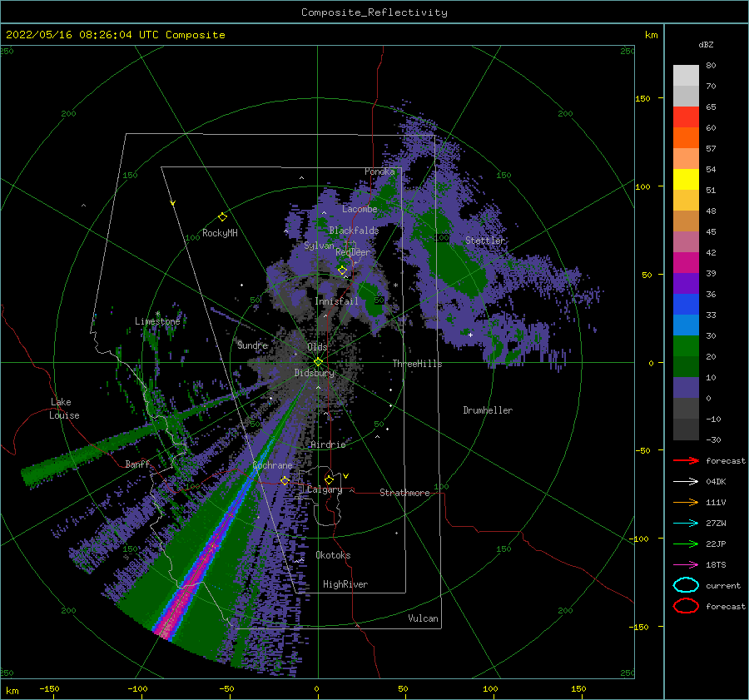Click the cyan current ellipse legend icon

coord(686,585)
